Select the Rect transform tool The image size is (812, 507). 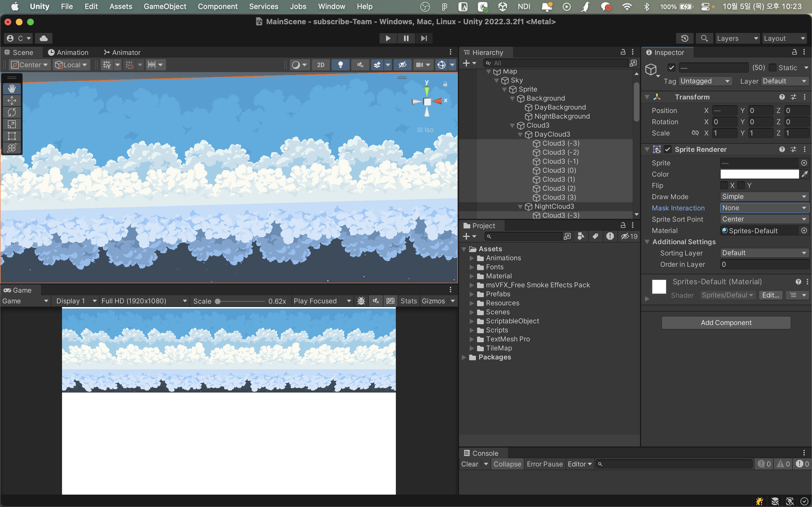click(x=12, y=136)
